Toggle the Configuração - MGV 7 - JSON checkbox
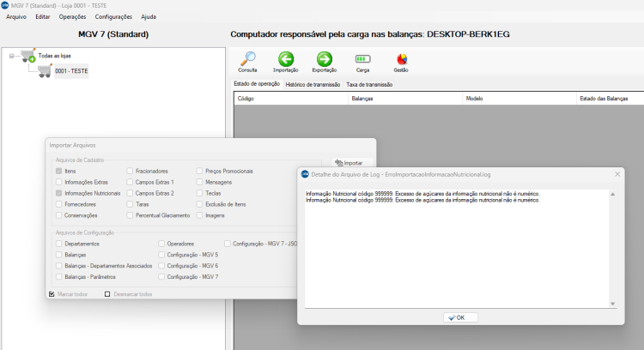 tap(228, 244)
